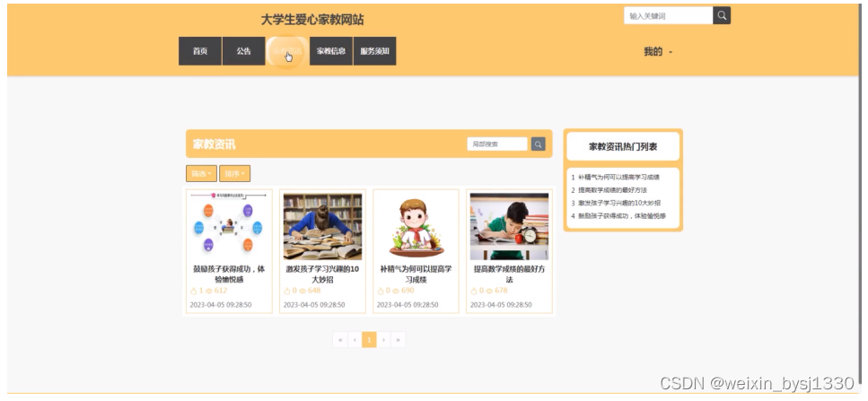The width and height of the screenshot is (868, 401).
Task: Click the 家教资讯 section heading
Action: point(215,144)
